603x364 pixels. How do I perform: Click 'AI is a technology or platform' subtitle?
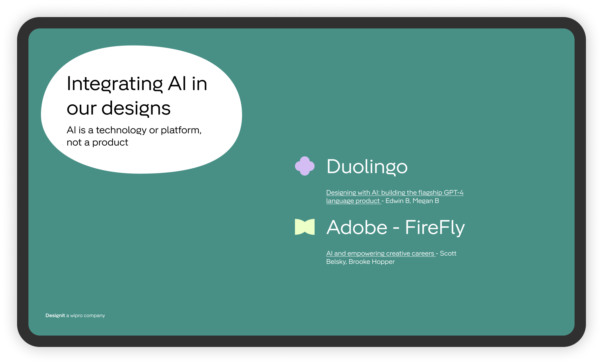tap(134, 130)
